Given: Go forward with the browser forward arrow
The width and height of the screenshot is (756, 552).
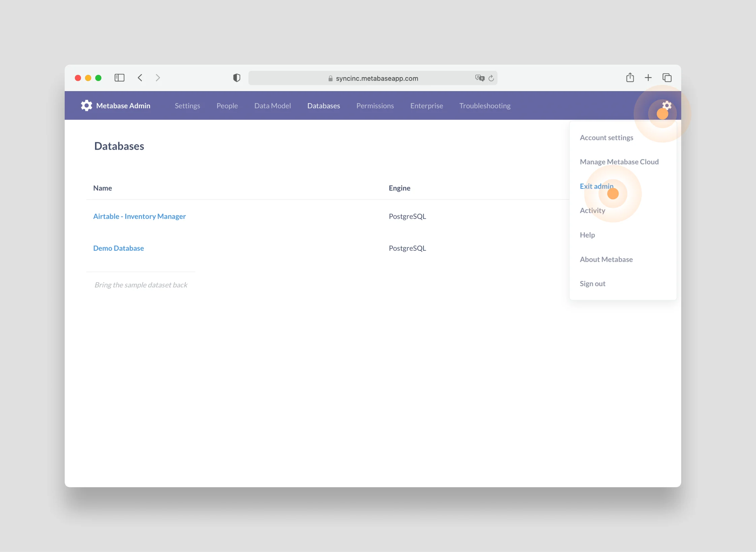Looking at the screenshot, I should coord(158,78).
